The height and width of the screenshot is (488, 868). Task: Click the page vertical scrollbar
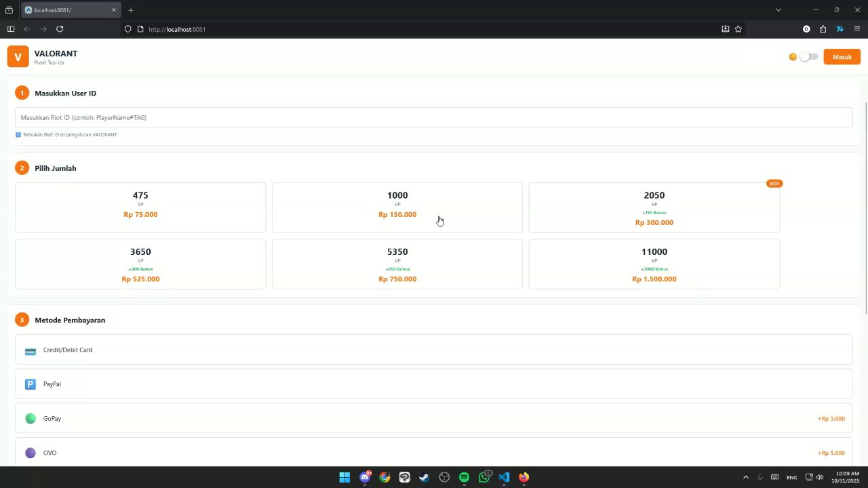(x=865, y=207)
